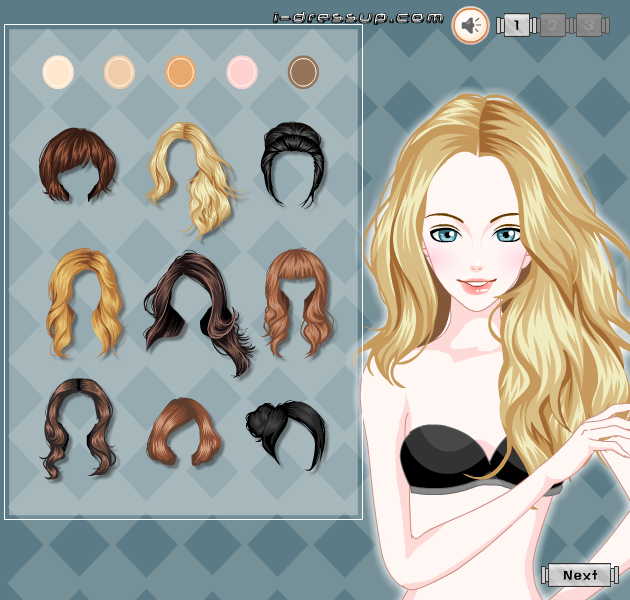The width and height of the screenshot is (630, 600).
Task: Select the palest cream skin tone
Action: coord(58,72)
